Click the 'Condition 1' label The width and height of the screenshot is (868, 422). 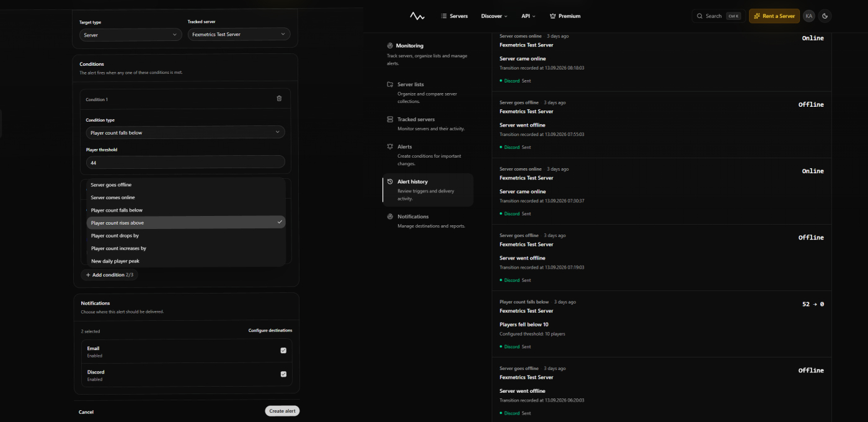(97, 99)
